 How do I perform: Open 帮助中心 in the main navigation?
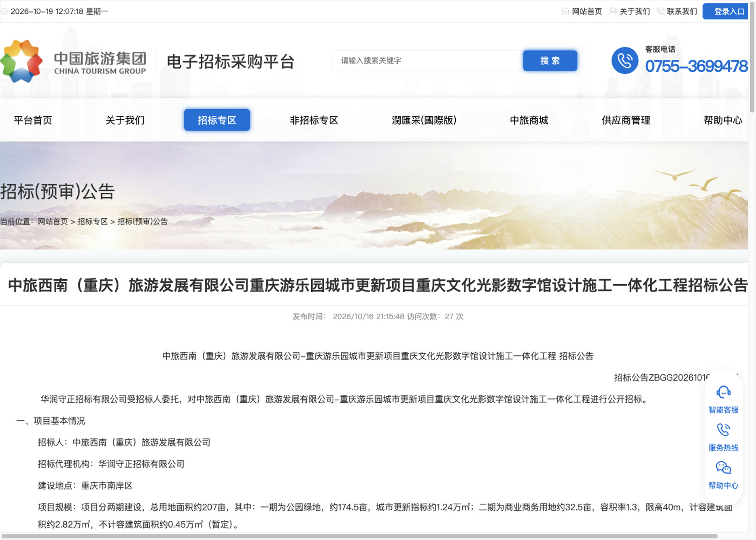[723, 121]
